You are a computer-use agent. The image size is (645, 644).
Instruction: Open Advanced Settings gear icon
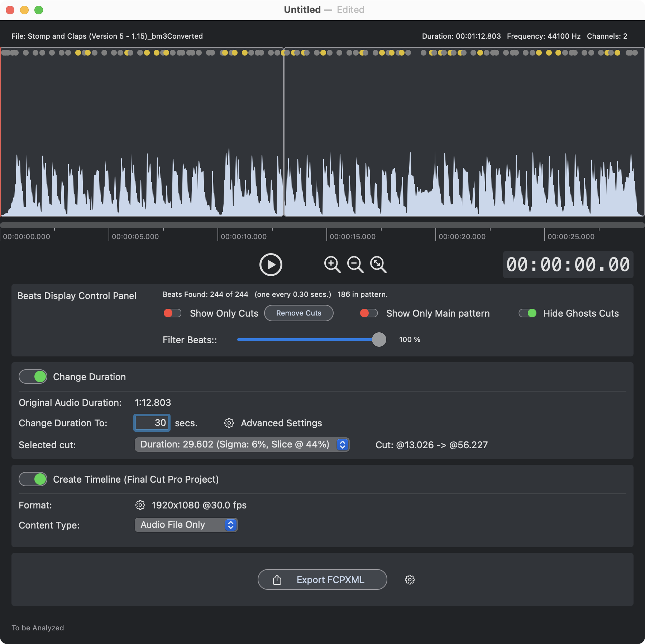point(229,423)
